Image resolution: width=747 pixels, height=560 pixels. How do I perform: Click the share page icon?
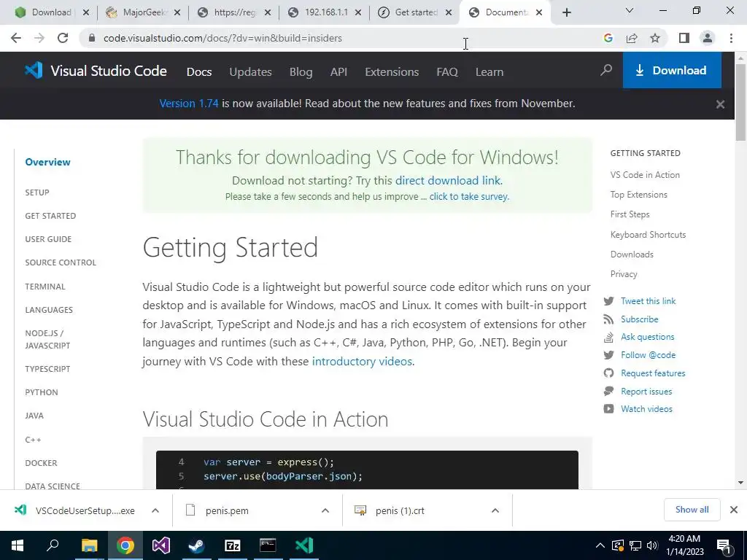click(632, 38)
